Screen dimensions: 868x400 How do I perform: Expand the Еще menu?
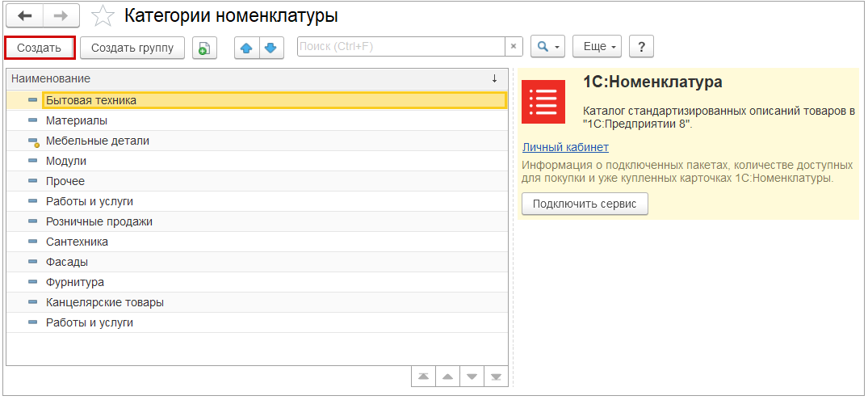point(597,48)
